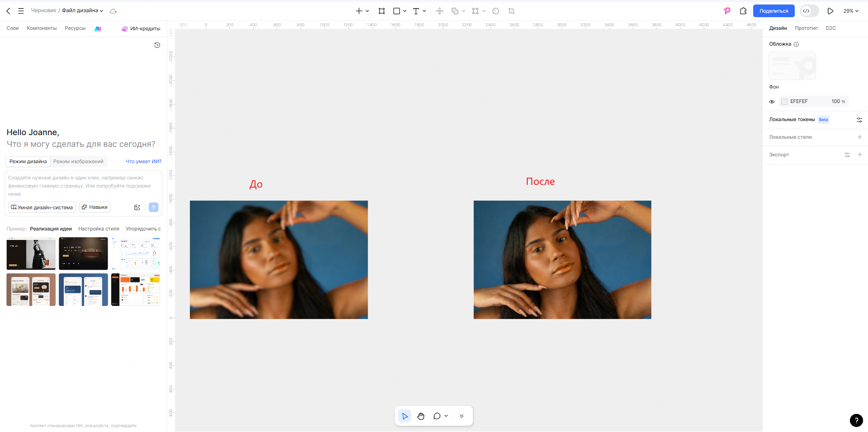Click the 100 % background opacity value
The image size is (868, 432).
point(838,102)
